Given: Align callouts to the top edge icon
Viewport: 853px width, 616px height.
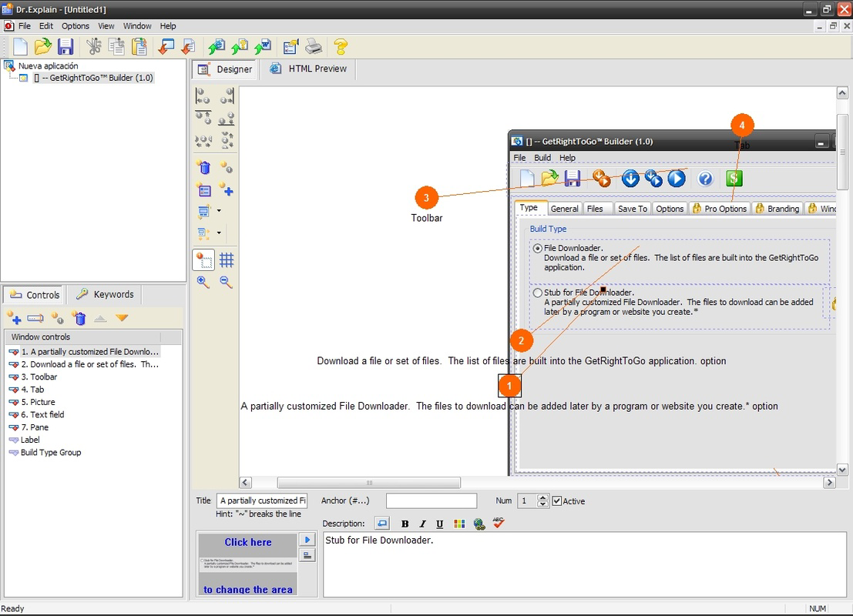Looking at the screenshot, I should 203,118.
